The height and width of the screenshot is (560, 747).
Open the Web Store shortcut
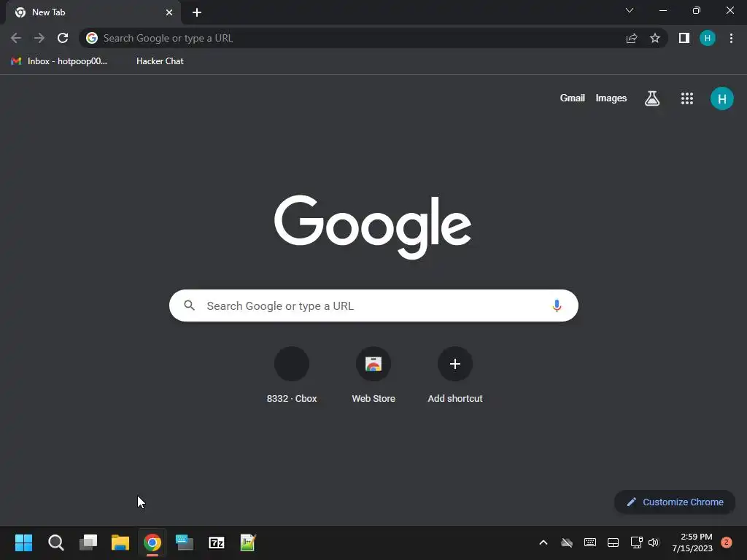pos(373,376)
